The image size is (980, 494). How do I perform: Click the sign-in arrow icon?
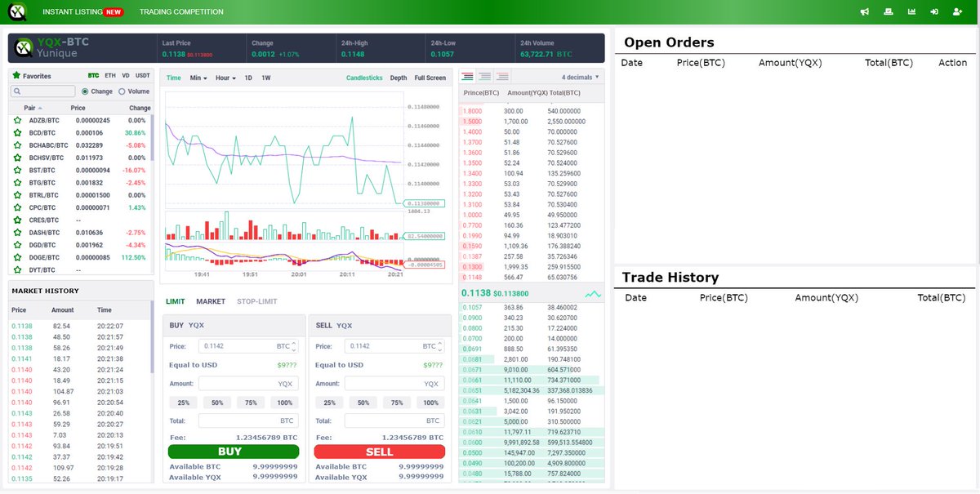(934, 12)
